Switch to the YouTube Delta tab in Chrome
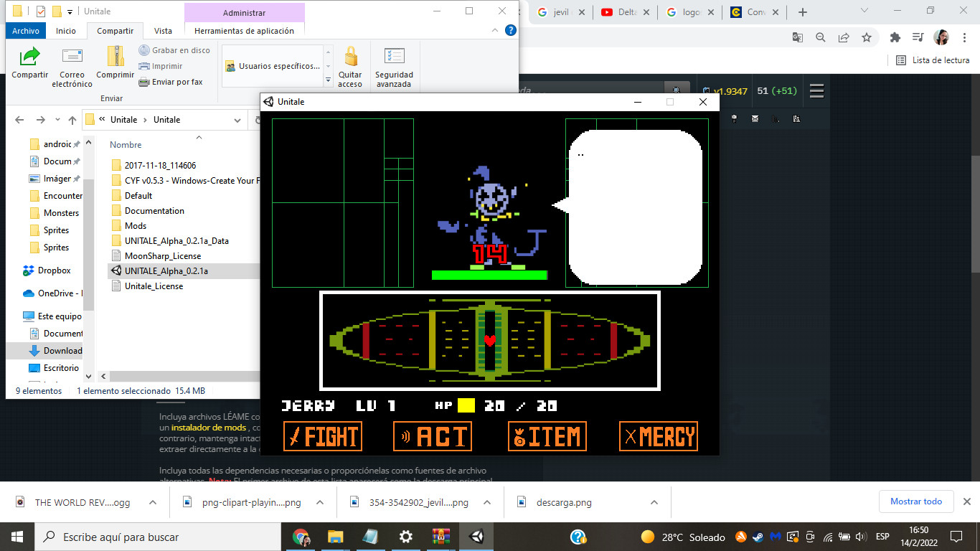This screenshot has height=551, width=980. 626,12
